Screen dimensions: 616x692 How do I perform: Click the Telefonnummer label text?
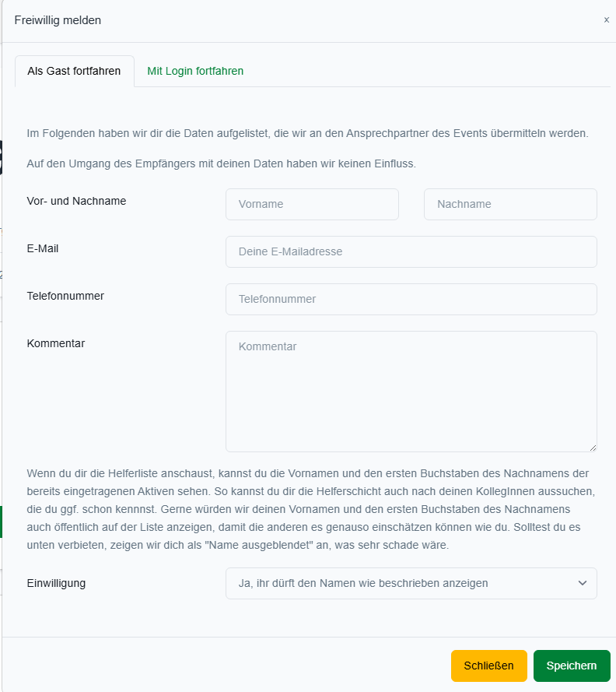coord(65,296)
